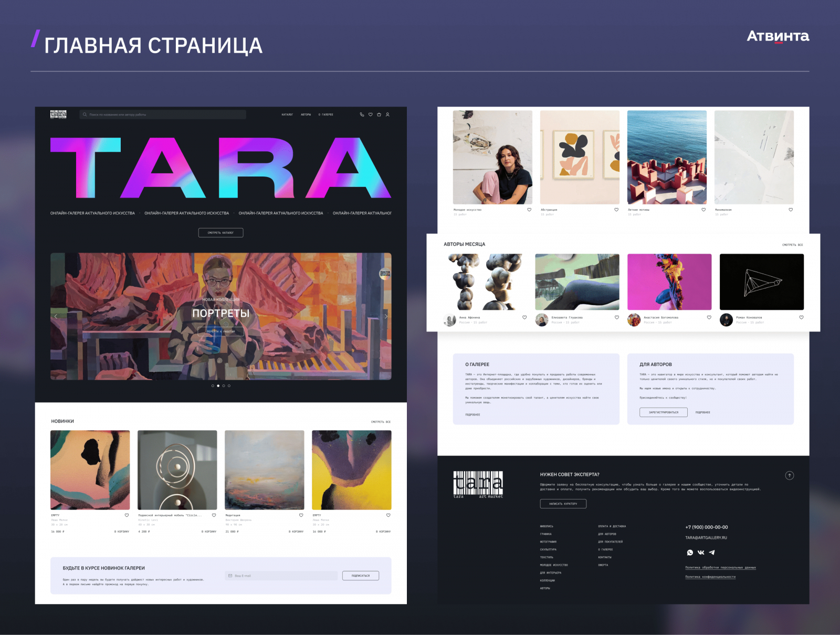Image resolution: width=840 pixels, height=635 pixels.
Task: Open the VK social icon in the footer
Action: (701, 553)
